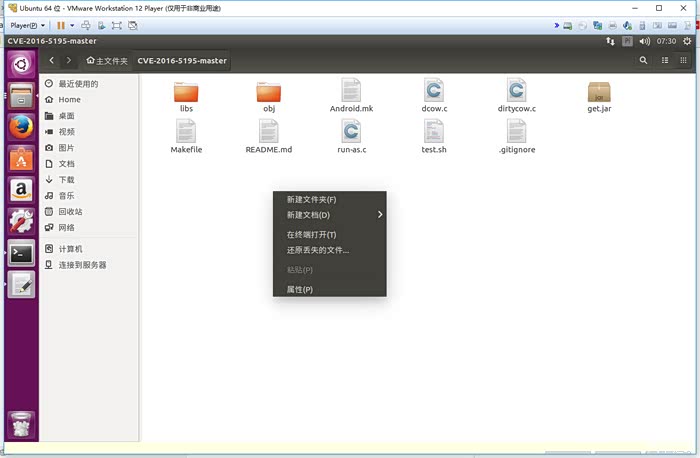Choose Properties in context menu
The width and height of the screenshot is (700, 458).
point(330,289)
